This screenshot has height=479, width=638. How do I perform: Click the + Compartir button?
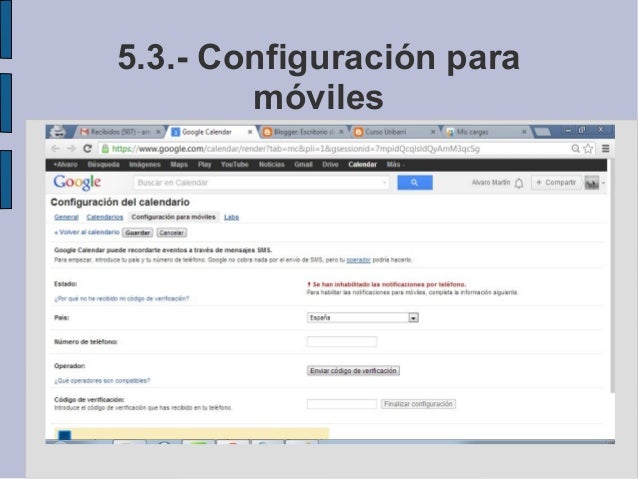(556, 182)
